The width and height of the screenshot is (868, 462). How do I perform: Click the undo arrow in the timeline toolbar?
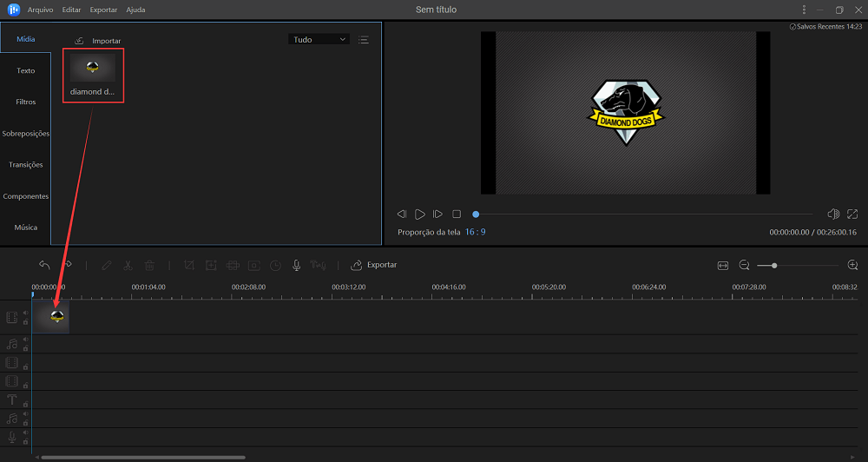tap(44, 265)
